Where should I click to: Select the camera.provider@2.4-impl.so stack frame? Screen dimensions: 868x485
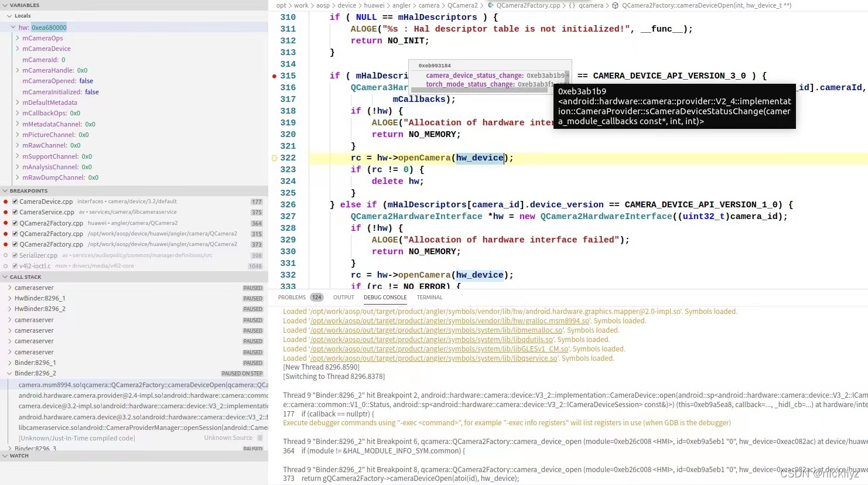click(x=134, y=395)
